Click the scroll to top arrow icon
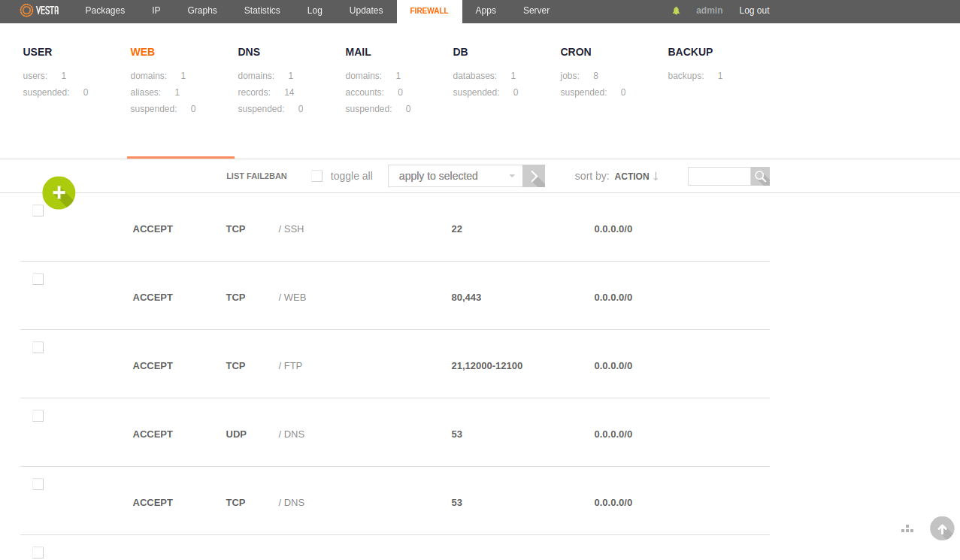Viewport: 960px width, 560px height. [x=941, y=528]
